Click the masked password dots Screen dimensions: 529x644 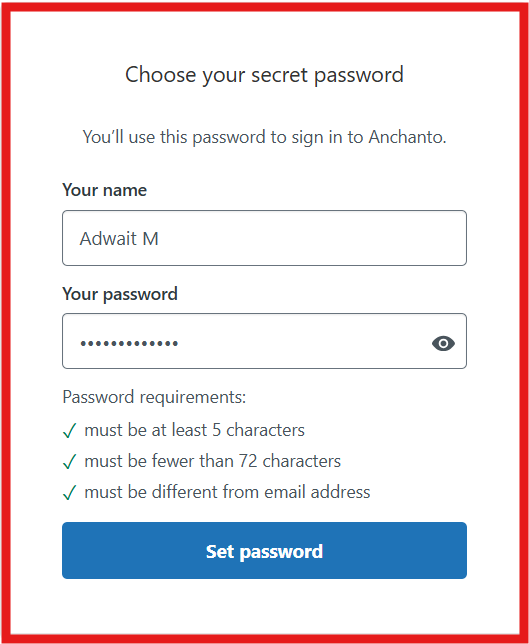[x=129, y=343]
